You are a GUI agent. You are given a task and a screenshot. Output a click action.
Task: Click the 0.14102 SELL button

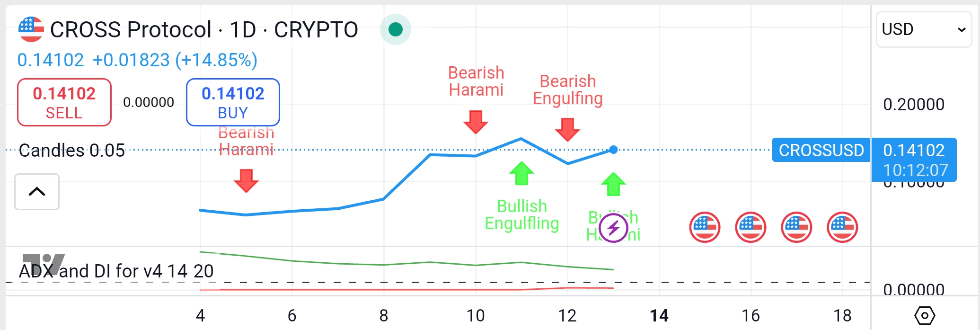(x=64, y=102)
